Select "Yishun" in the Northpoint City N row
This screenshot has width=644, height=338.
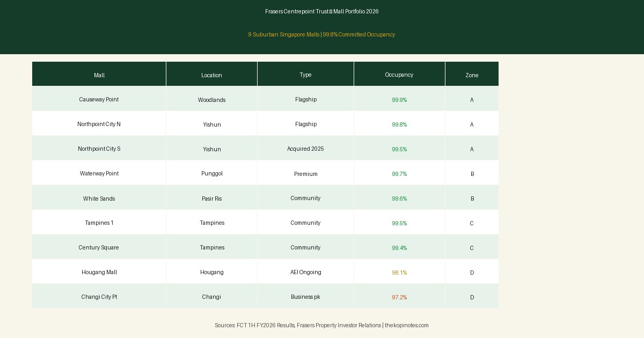(x=212, y=124)
